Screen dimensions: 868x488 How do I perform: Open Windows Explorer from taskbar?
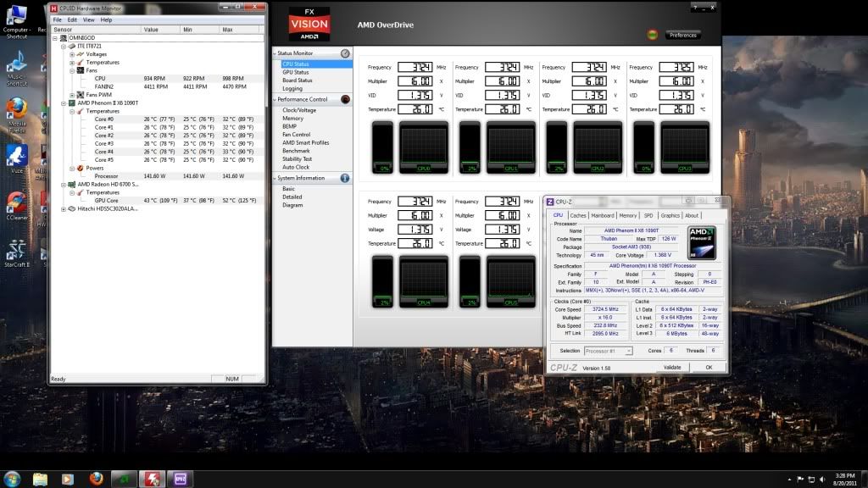(x=40, y=479)
